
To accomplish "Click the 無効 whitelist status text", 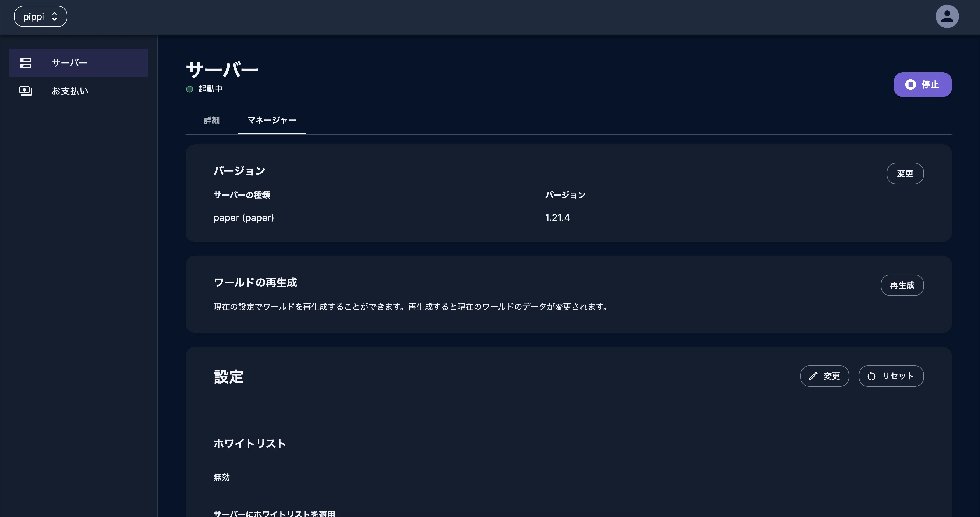I will pos(221,477).
